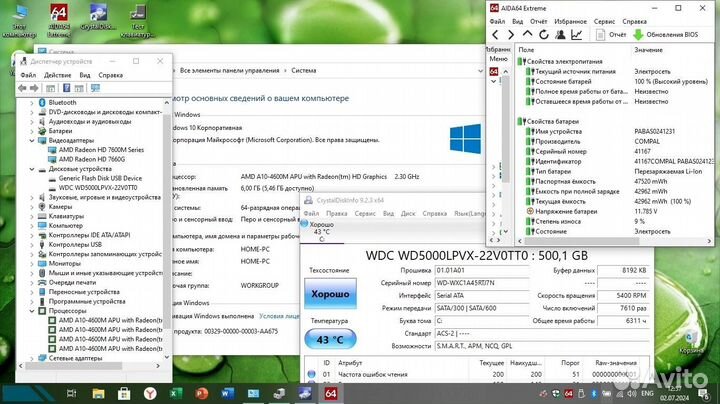The image size is (720, 404).
Task: Click the AIDA64 back navigation arrow
Action: click(495, 35)
